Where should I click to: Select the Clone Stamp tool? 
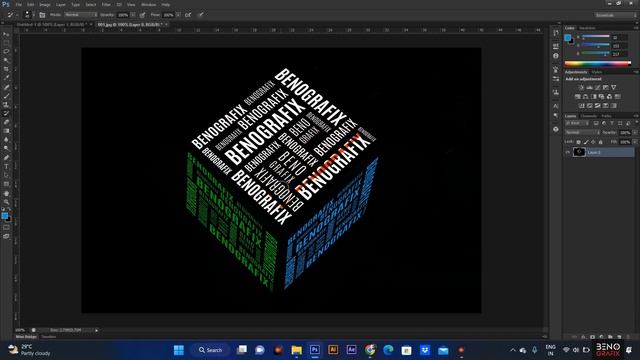(6, 105)
